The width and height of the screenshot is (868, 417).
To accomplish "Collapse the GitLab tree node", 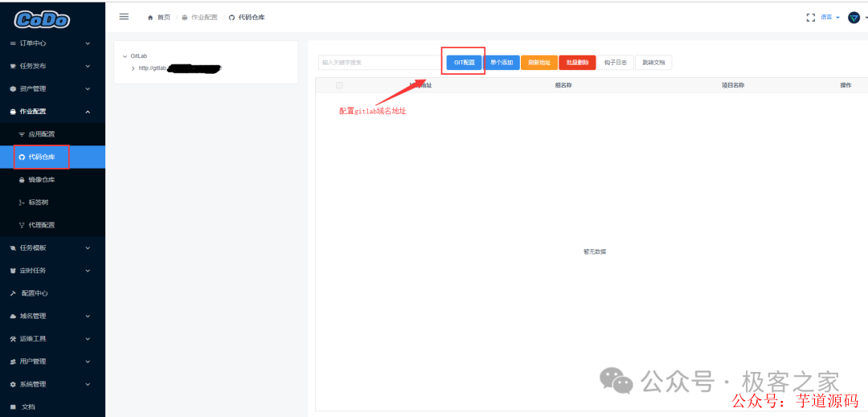I will 125,56.
